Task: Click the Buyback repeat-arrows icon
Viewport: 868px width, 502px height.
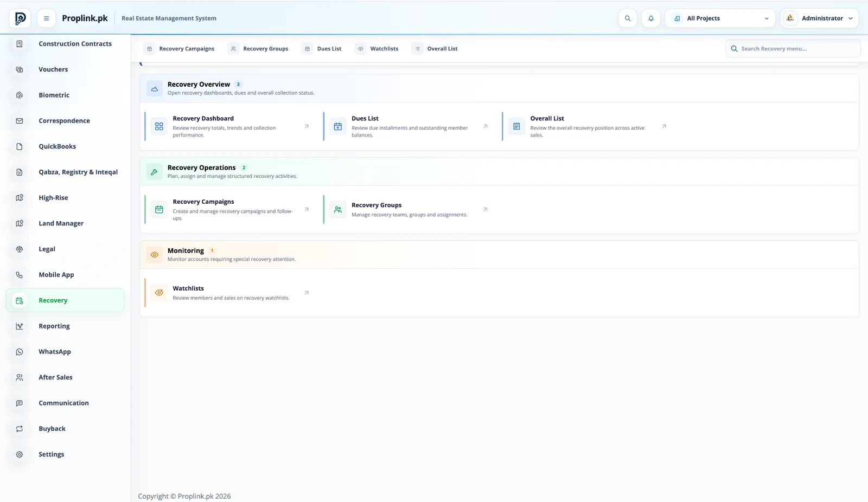Action: click(x=20, y=429)
